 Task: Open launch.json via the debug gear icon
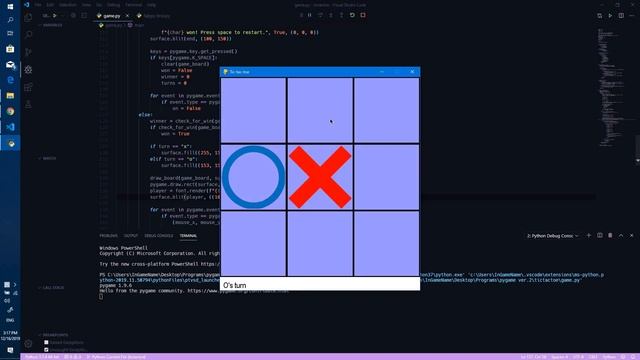coord(73,16)
